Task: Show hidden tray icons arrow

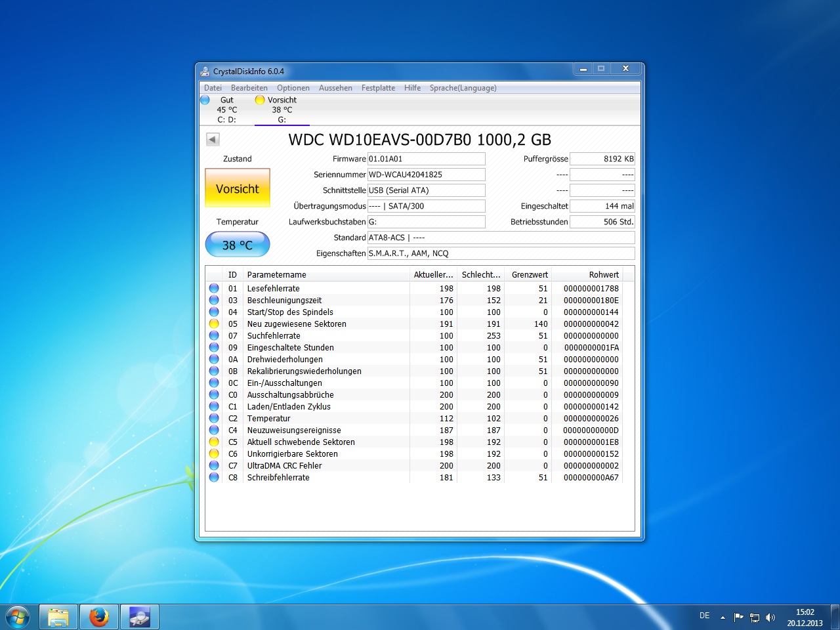Action: 723,617
